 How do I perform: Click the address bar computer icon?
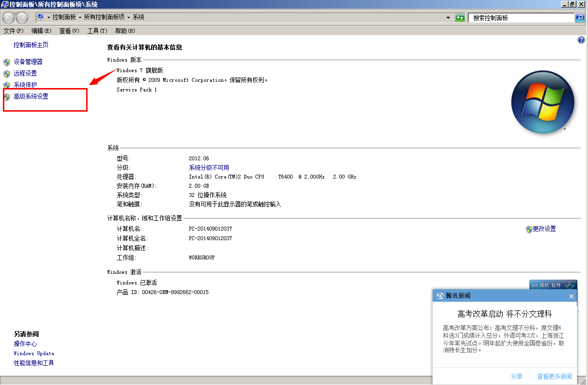40,17
